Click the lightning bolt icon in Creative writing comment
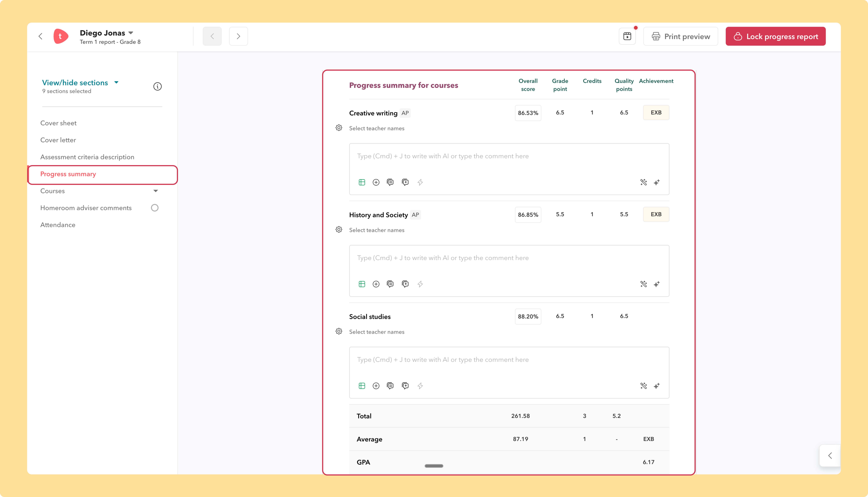 click(x=420, y=182)
